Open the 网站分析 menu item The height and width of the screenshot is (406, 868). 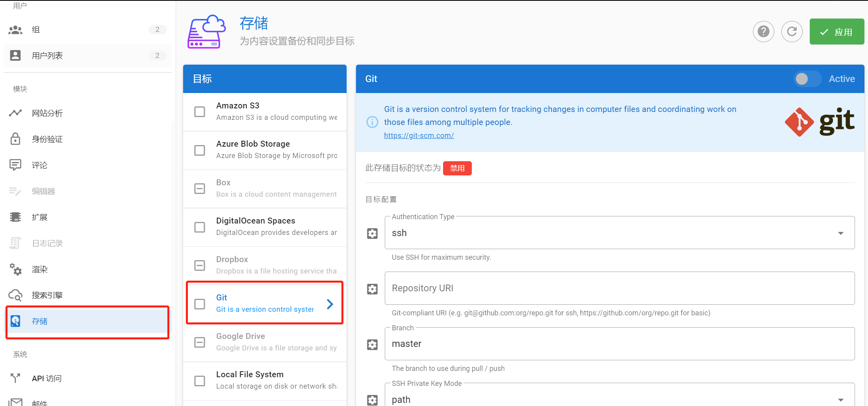pos(87,113)
